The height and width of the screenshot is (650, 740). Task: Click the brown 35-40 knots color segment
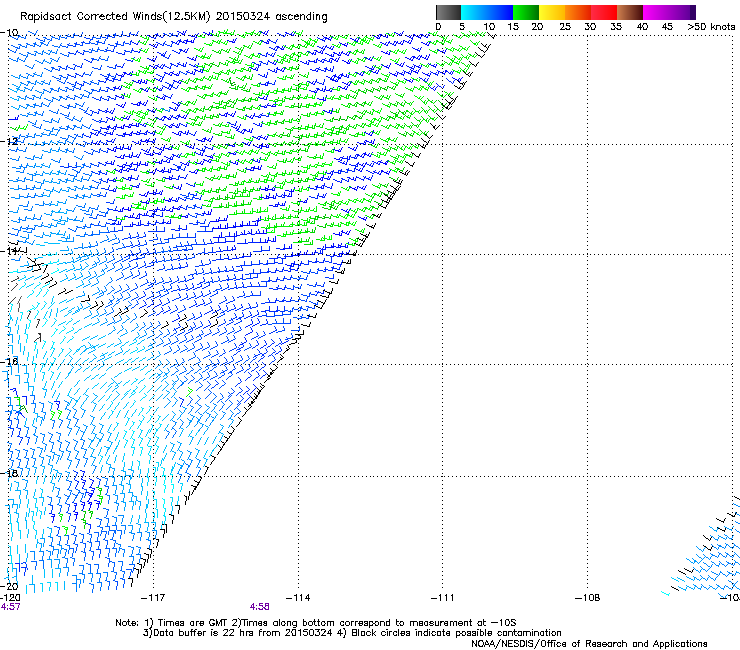[x=630, y=12]
